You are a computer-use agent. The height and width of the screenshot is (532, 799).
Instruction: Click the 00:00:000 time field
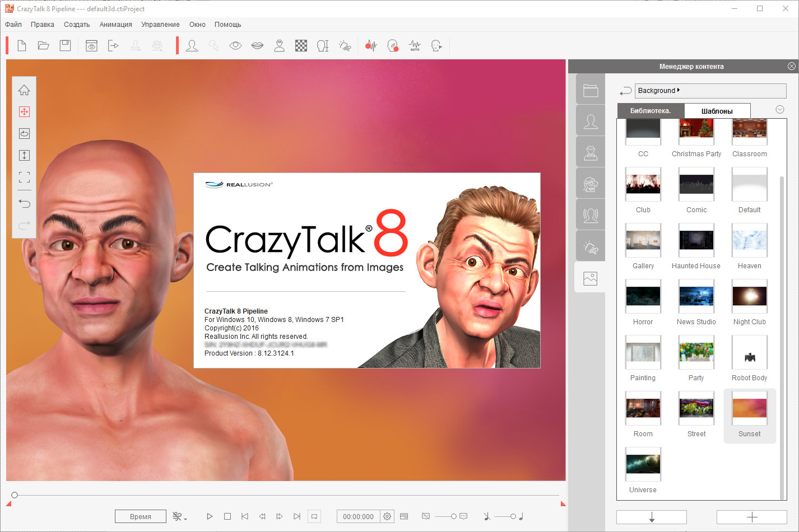pos(358,516)
